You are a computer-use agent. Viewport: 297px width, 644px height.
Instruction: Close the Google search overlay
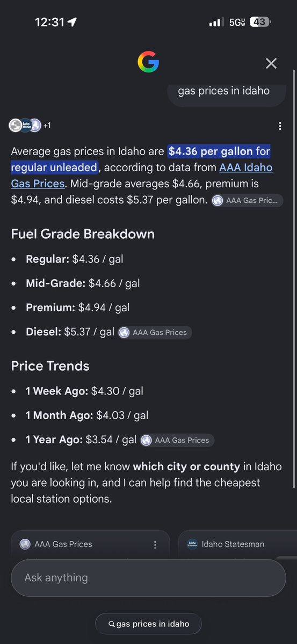[271, 63]
